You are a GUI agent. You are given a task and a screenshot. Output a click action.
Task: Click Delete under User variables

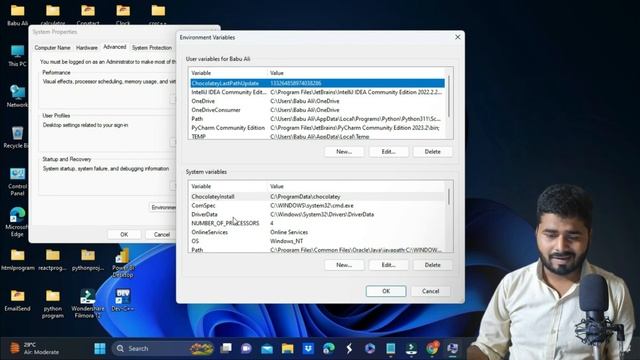(433, 151)
